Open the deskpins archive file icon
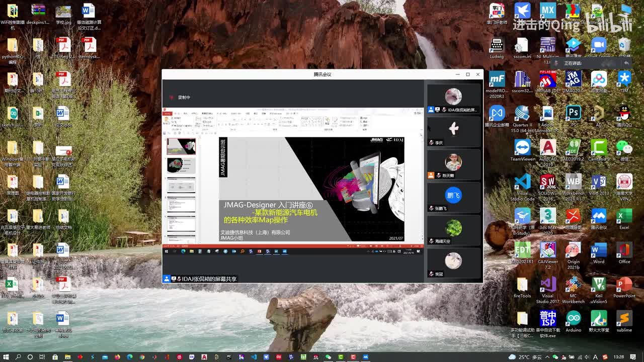The height and width of the screenshot is (362, 644). 38,14
